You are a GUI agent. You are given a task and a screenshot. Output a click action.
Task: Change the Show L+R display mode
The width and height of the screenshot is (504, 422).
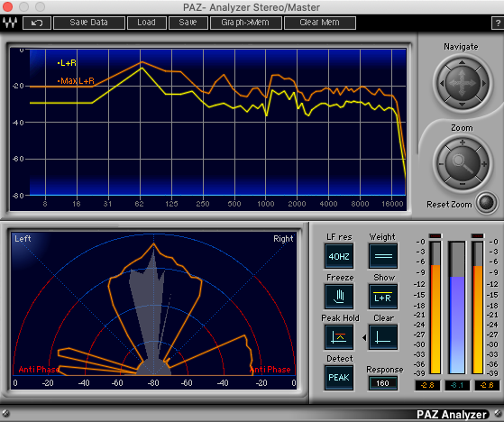(383, 297)
